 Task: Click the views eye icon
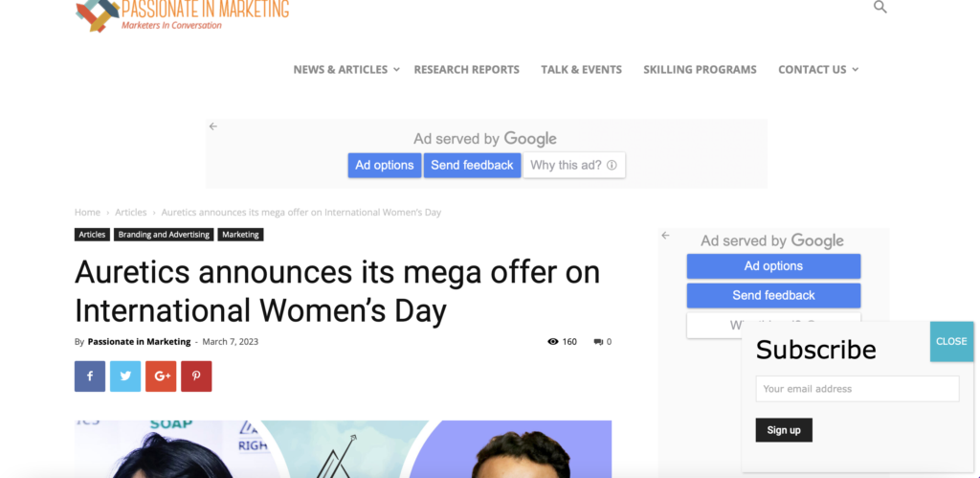tap(552, 342)
